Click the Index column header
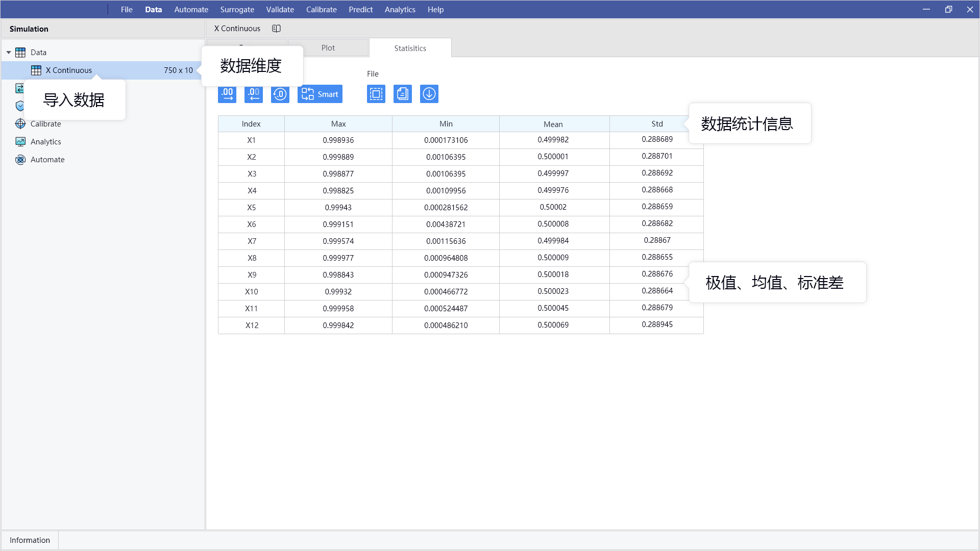980x551 pixels. click(x=251, y=124)
